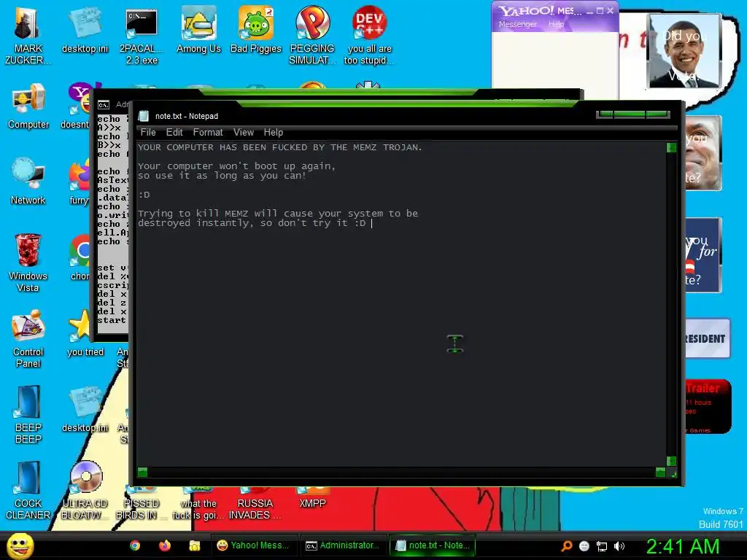Open the ULTRA CD BLOATW disc icon

click(x=85, y=491)
